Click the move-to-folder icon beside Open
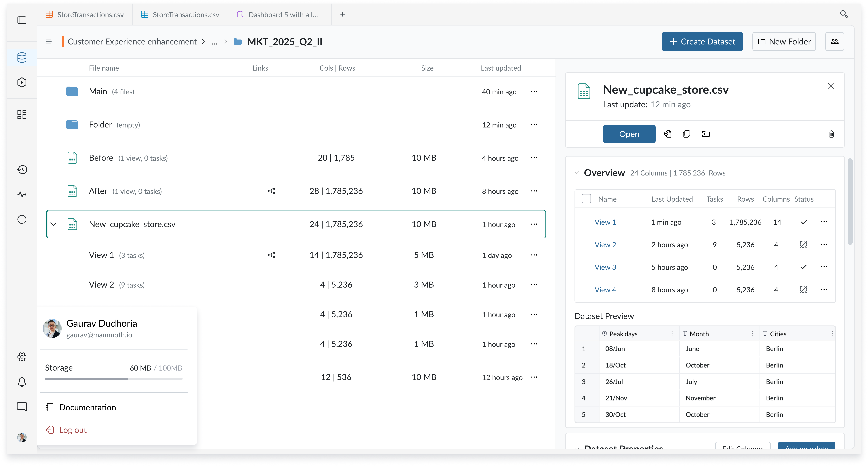This screenshot has width=868, height=466. tap(706, 134)
